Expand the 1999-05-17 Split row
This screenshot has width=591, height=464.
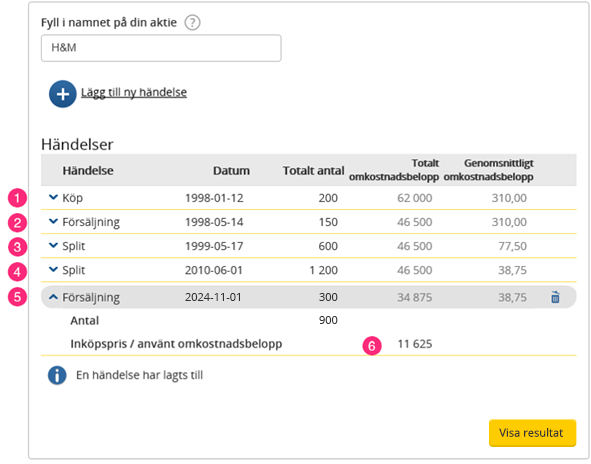pyautogui.click(x=54, y=245)
